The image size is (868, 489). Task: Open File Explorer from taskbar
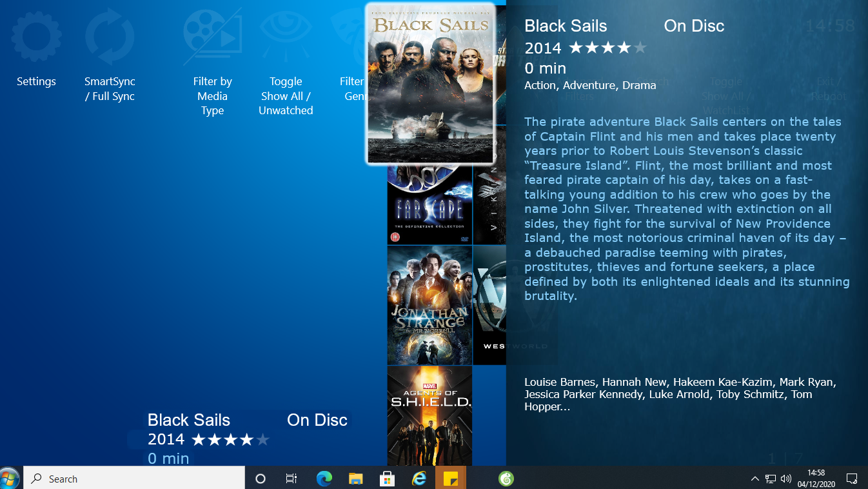(x=356, y=479)
